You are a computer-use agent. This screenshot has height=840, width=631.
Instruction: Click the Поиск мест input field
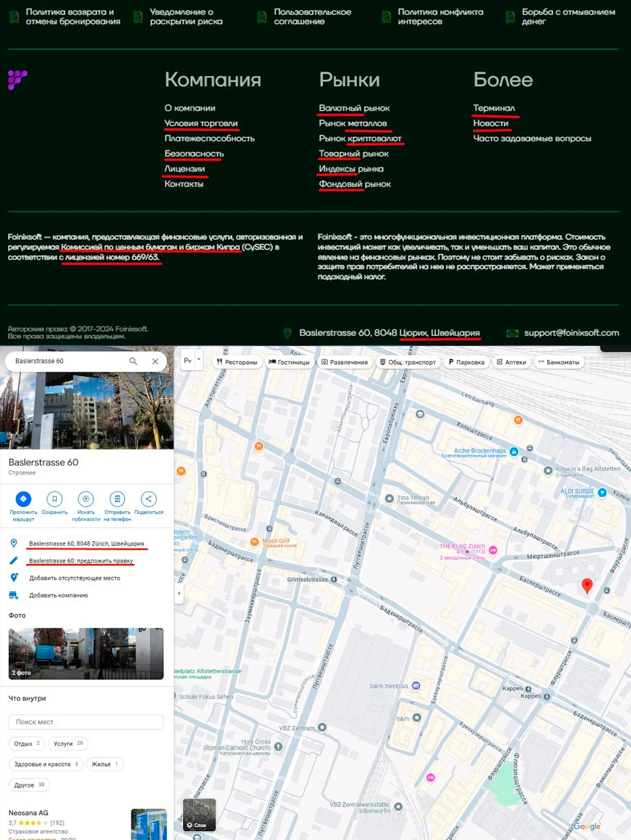[x=86, y=722]
